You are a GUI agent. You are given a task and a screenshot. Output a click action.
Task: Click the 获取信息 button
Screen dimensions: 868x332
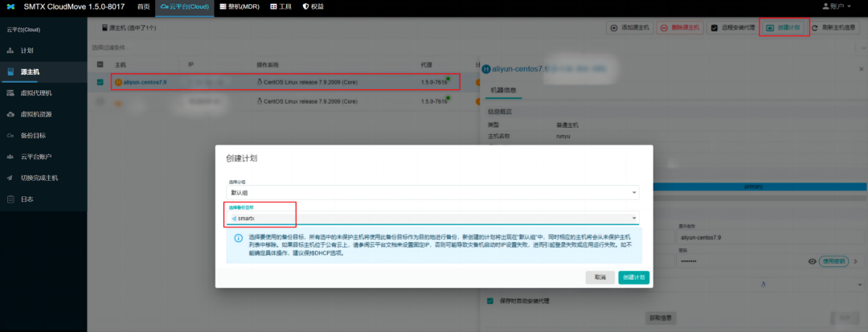pos(661,318)
